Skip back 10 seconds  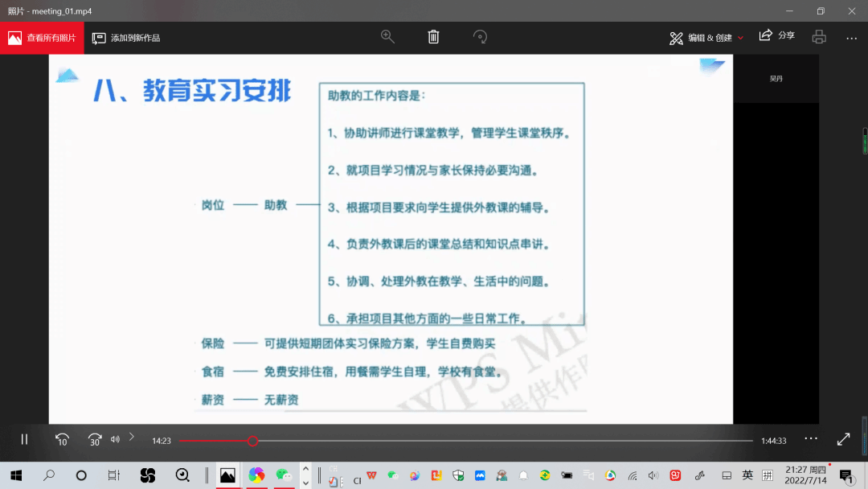[62, 440]
